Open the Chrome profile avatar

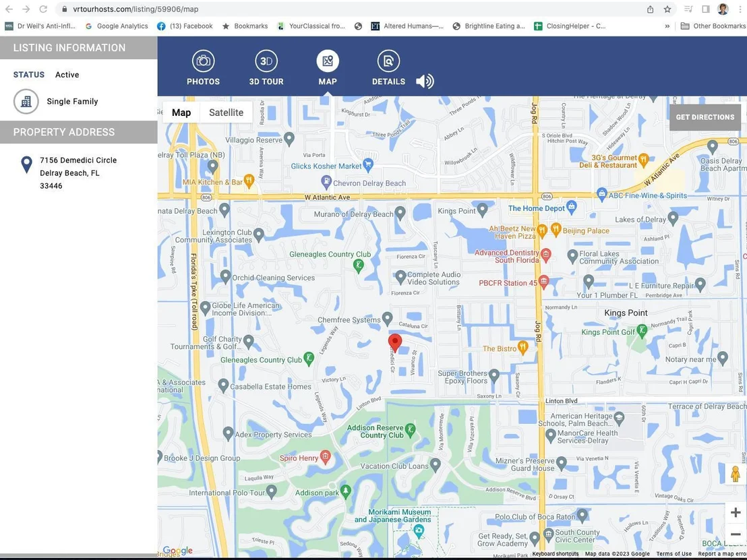(723, 9)
